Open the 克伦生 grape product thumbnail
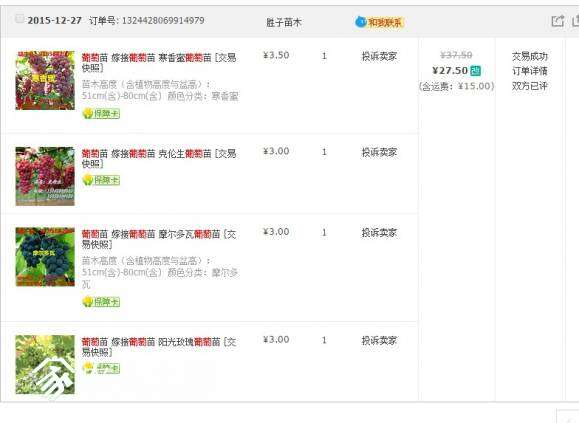The height and width of the screenshot is (423, 579). point(45,176)
